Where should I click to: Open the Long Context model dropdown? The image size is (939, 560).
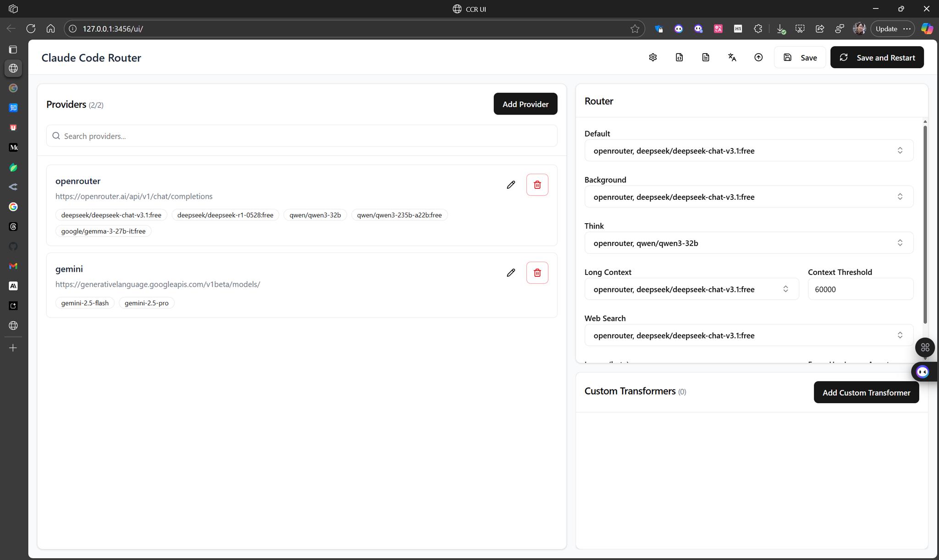[691, 289]
